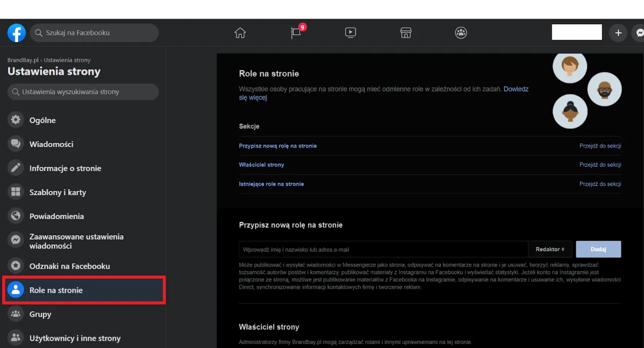Open Szablony i karty settings
Viewport: 644px width, 348px height.
pos(57,192)
